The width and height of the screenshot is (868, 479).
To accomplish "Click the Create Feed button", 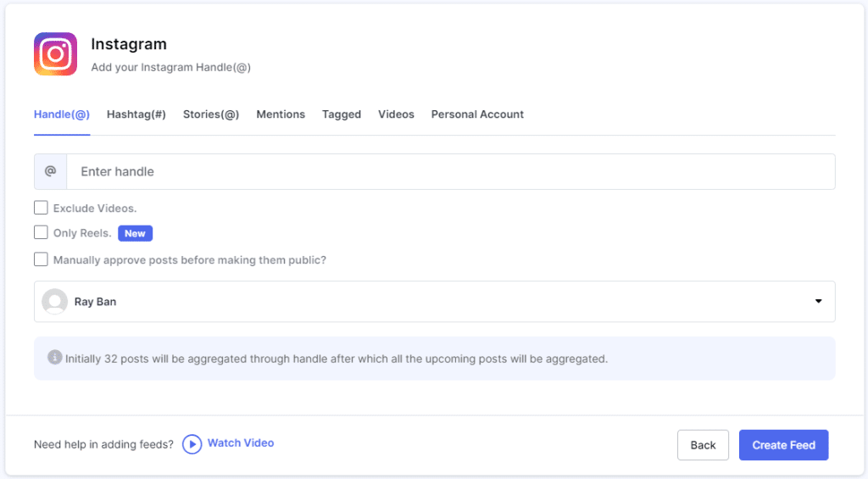I will click(783, 445).
